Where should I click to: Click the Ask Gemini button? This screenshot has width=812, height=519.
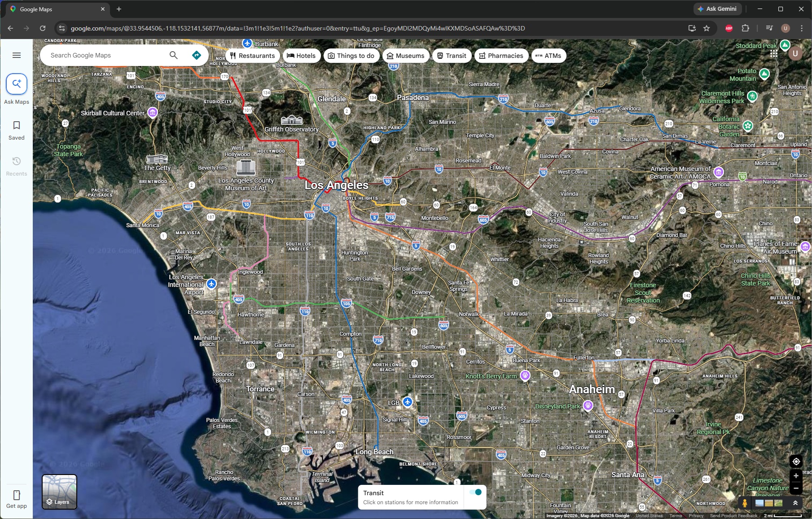click(x=717, y=9)
